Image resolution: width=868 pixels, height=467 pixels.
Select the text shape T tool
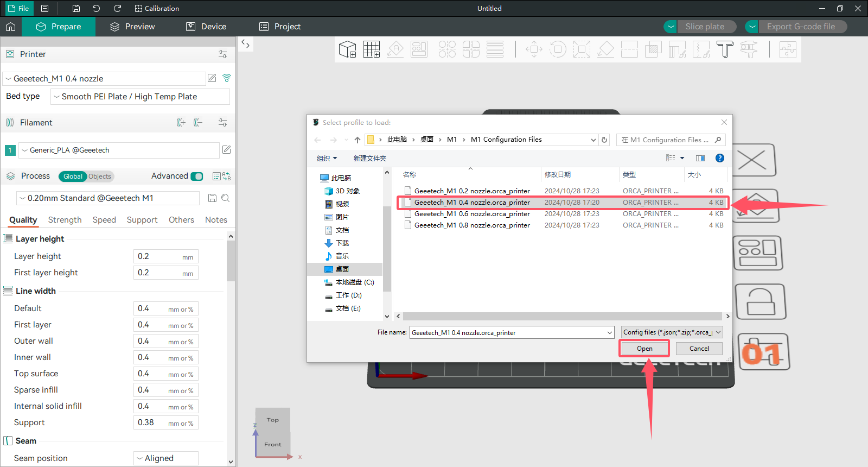(x=725, y=49)
